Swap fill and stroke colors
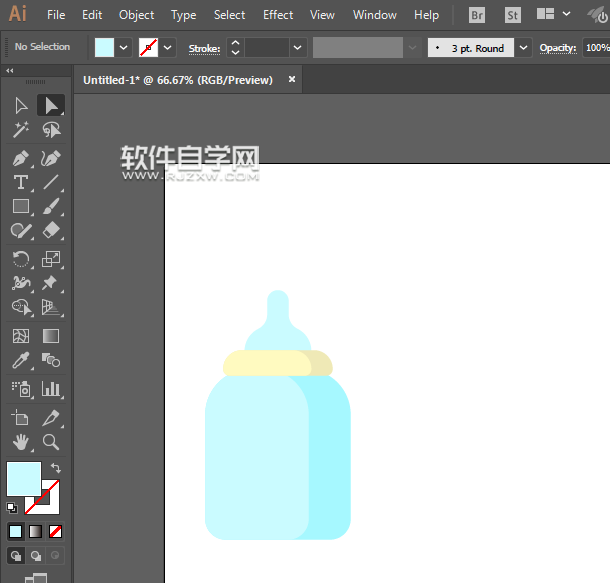 56,468
